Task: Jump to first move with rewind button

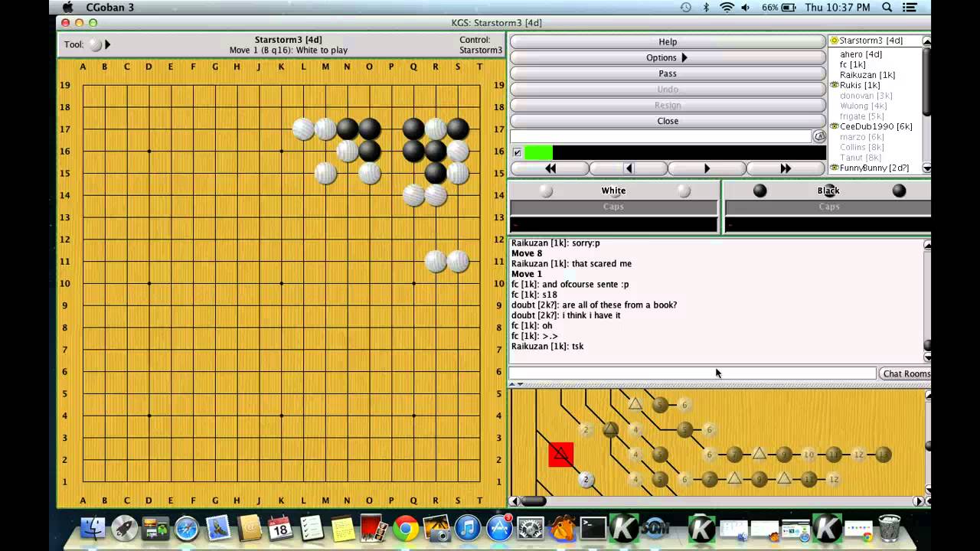Action: pyautogui.click(x=550, y=168)
